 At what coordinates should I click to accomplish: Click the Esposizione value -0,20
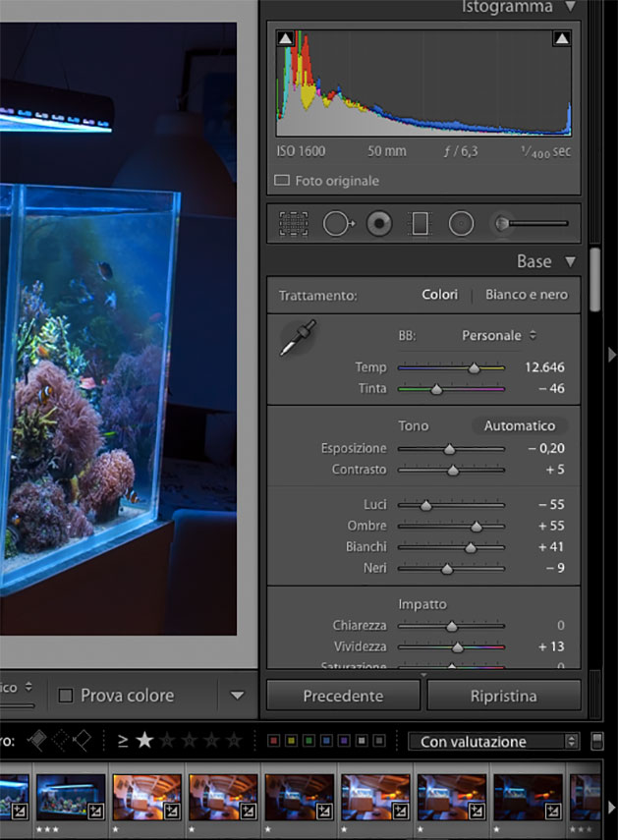tap(545, 448)
